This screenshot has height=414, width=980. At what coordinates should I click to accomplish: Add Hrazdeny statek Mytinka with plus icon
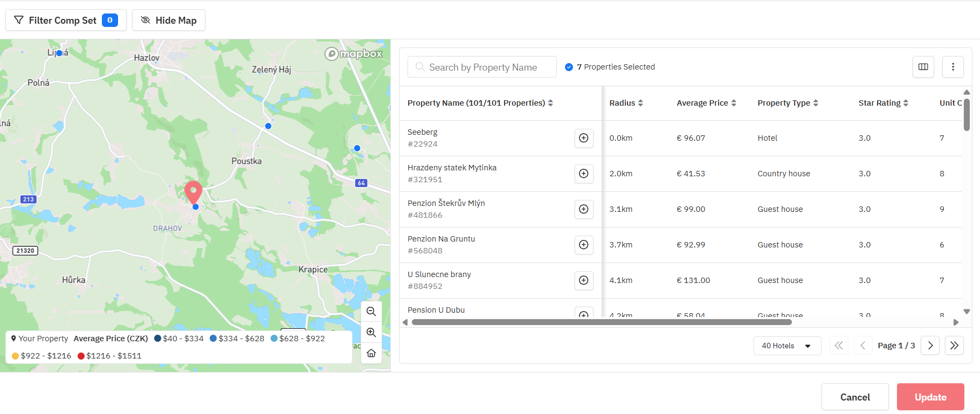click(x=583, y=174)
